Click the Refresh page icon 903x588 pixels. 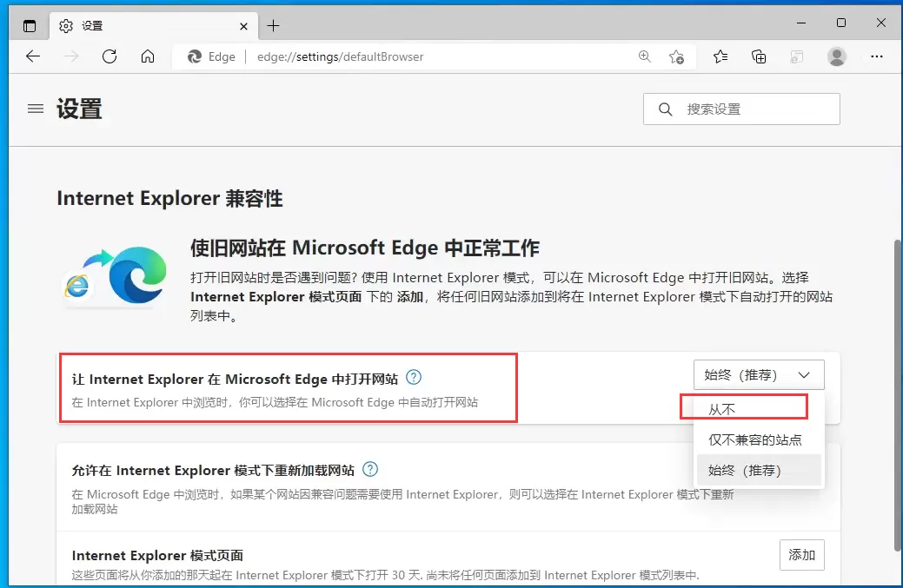[110, 56]
